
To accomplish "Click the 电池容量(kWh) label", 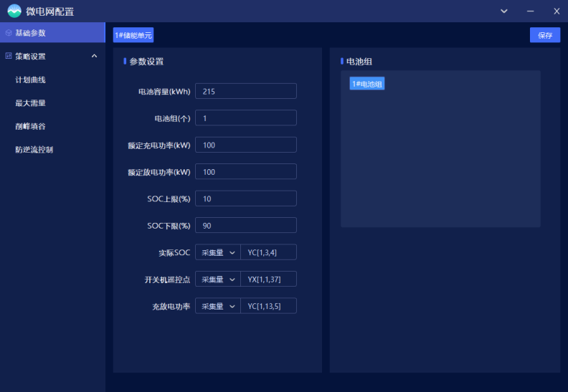I will point(164,92).
